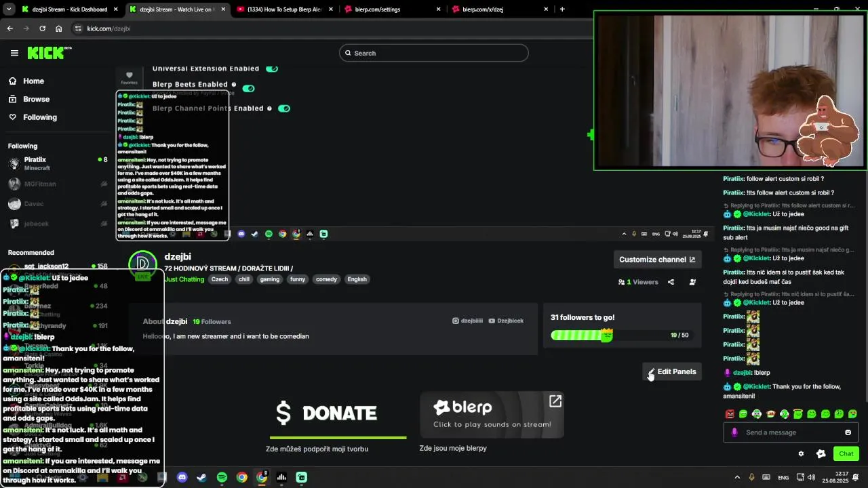The height and width of the screenshot is (488, 868).
Task: Click the green Chat send button
Action: click(x=846, y=453)
